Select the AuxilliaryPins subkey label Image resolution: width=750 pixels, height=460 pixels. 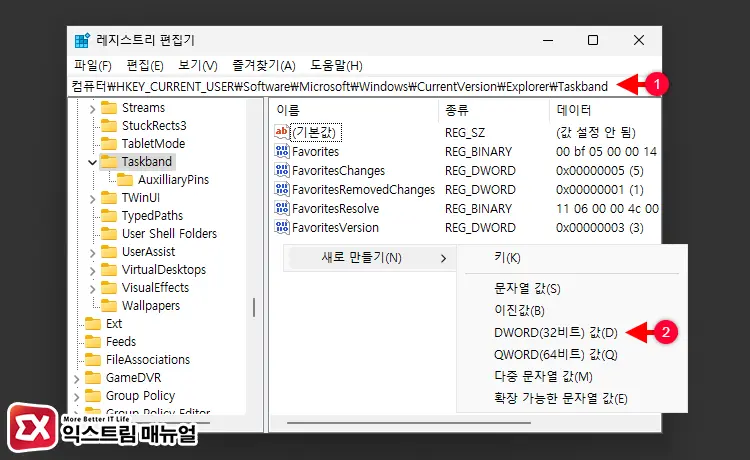(x=174, y=180)
